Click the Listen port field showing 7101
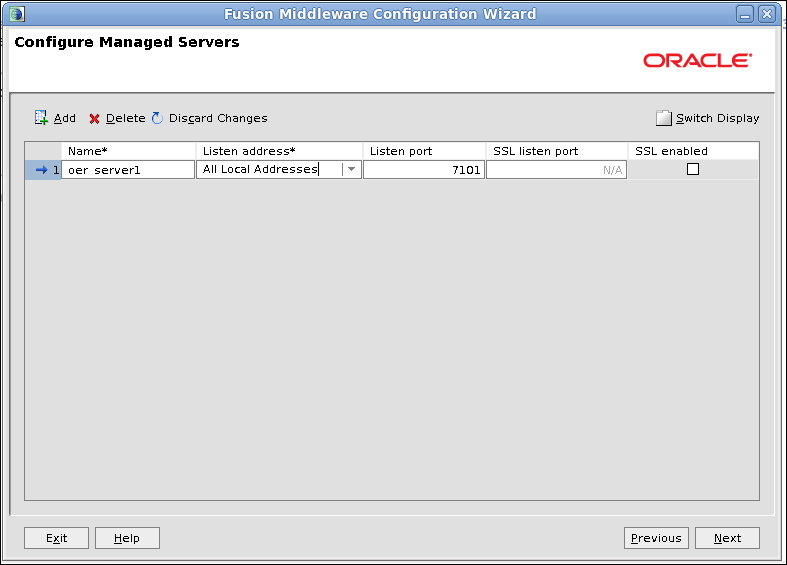 click(424, 170)
